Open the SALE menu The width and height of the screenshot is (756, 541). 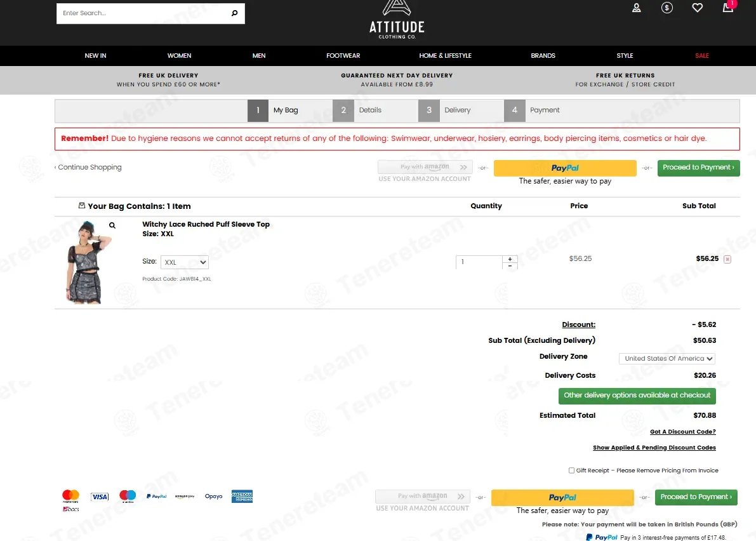point(702,56)
